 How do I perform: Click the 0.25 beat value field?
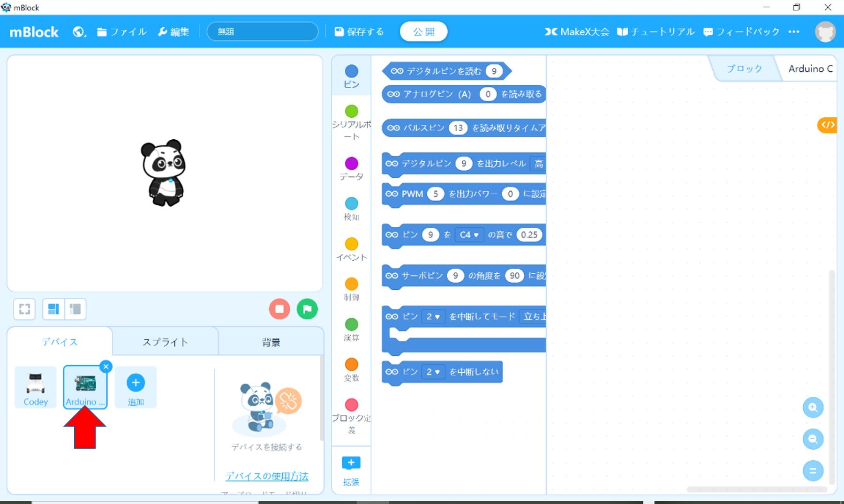529,234
